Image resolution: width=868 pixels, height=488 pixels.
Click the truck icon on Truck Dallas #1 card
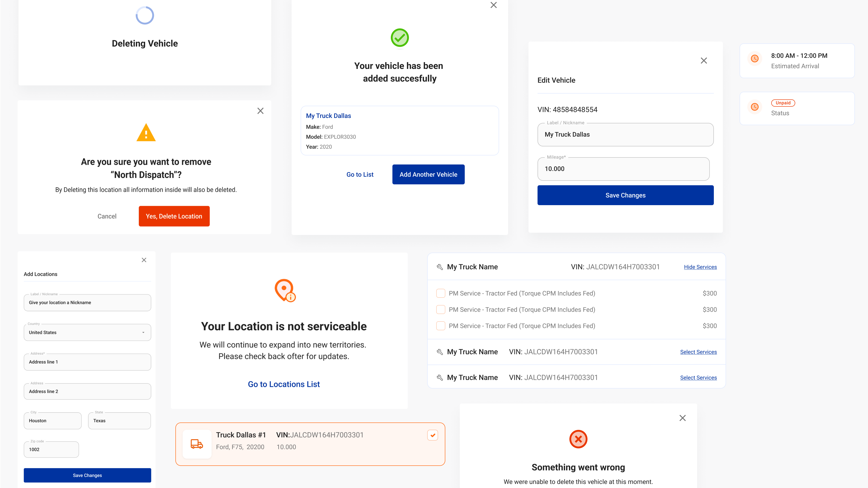click(197, 444)
